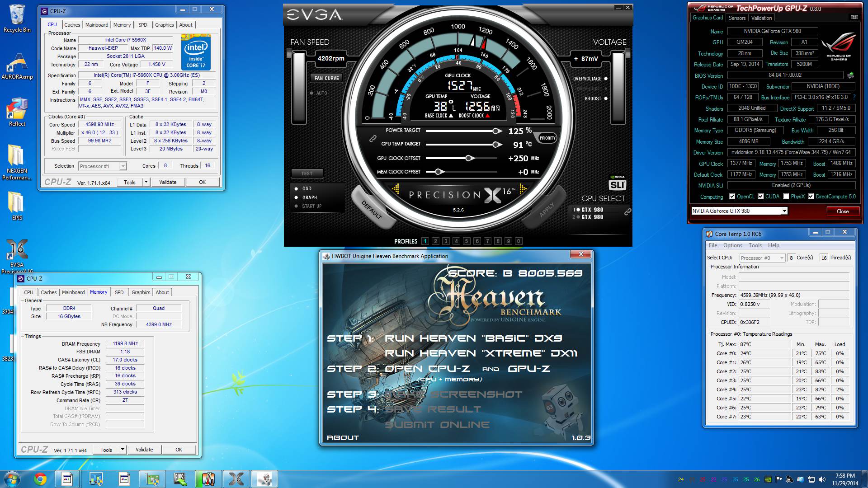Click GPU-Z BIOS save chip icon
This screenshot has width=868, height=488.
850,75
